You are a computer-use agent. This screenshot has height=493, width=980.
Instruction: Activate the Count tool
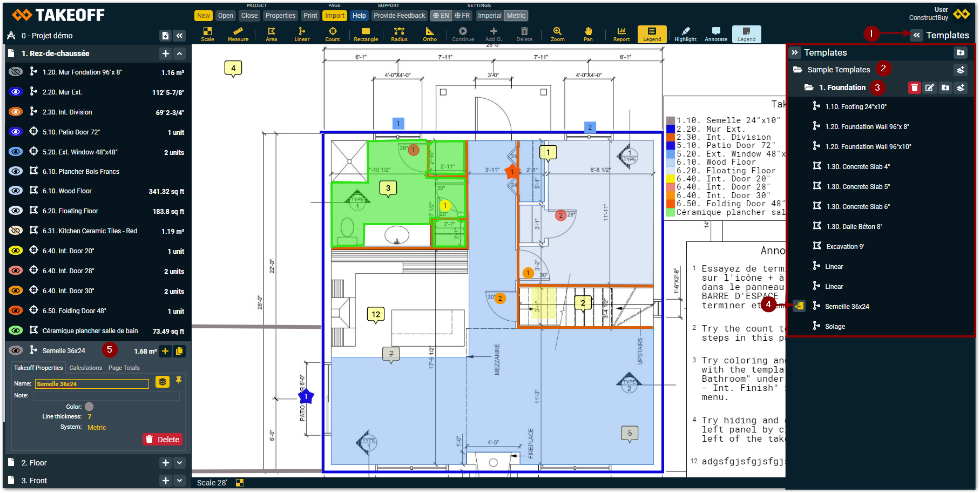point(333,34)
